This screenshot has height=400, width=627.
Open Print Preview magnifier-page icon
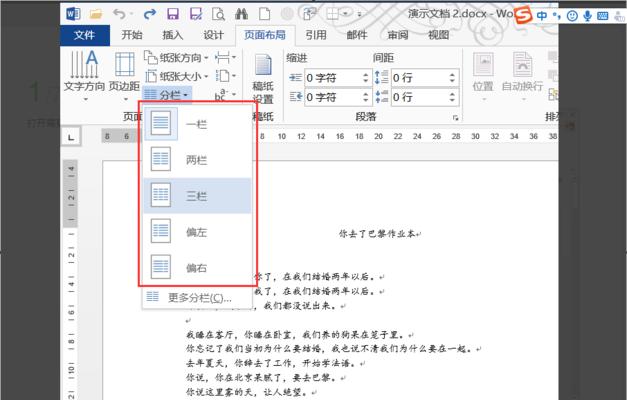[218, 14]
